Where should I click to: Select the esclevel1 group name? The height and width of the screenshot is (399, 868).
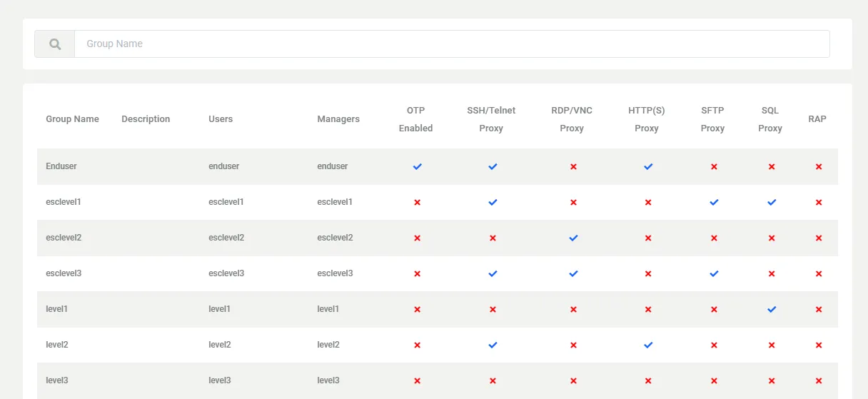click(x=64, y=202)
